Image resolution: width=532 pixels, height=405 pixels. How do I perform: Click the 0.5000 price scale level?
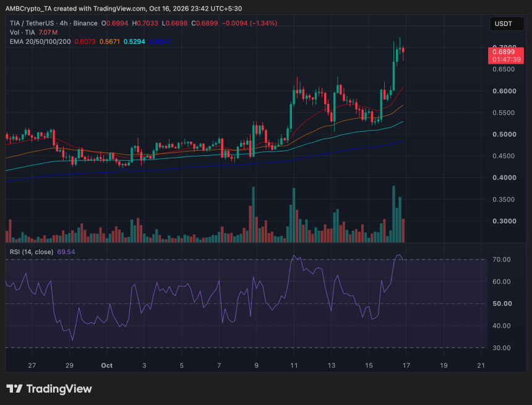504,134
